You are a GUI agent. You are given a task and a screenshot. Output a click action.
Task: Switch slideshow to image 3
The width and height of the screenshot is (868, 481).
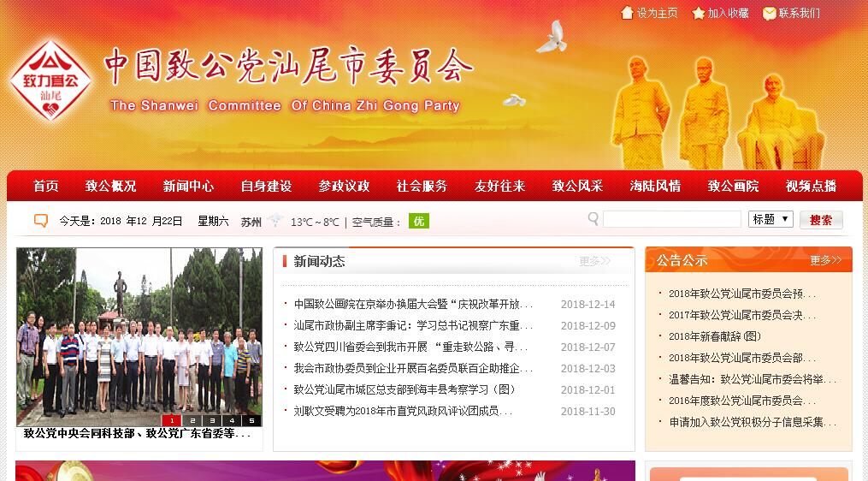(211, 420)
